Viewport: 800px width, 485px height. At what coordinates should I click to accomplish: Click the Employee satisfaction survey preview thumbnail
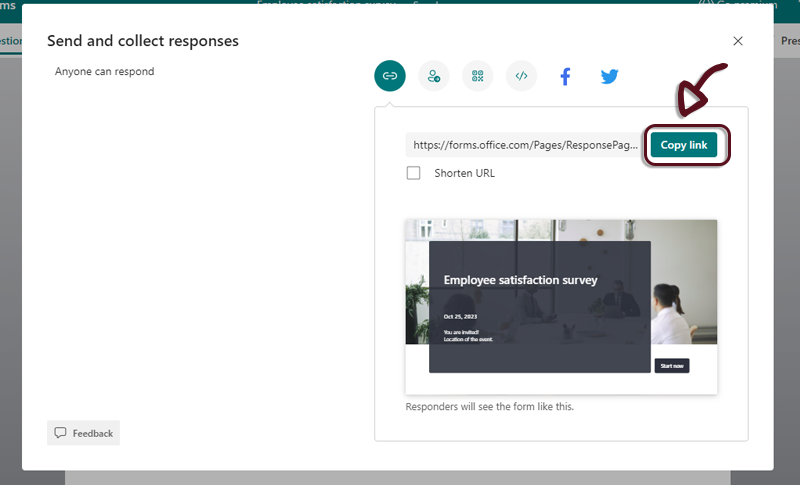point(561,306)
